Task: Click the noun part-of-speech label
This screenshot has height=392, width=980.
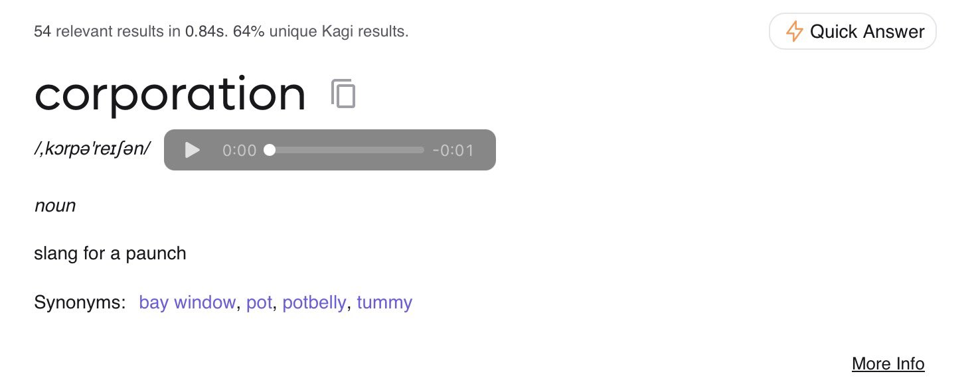Action: click(55, 206)
